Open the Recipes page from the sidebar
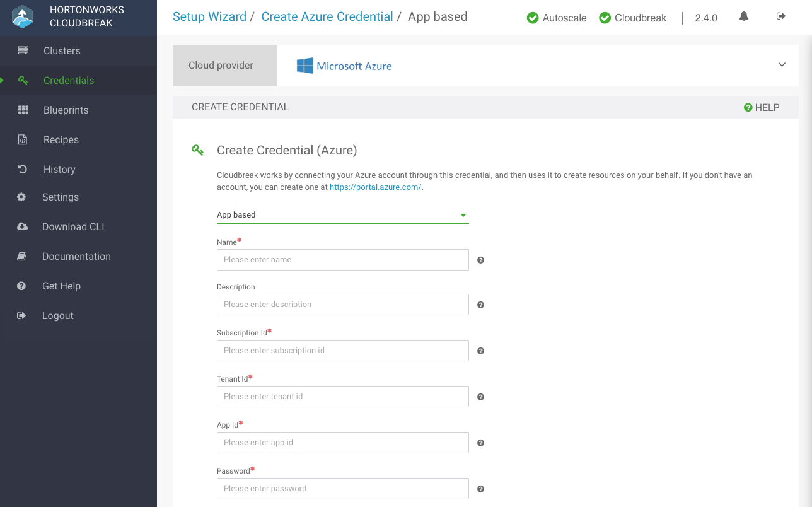The height and width of the screenshot is (507, 812). [61, 139]
